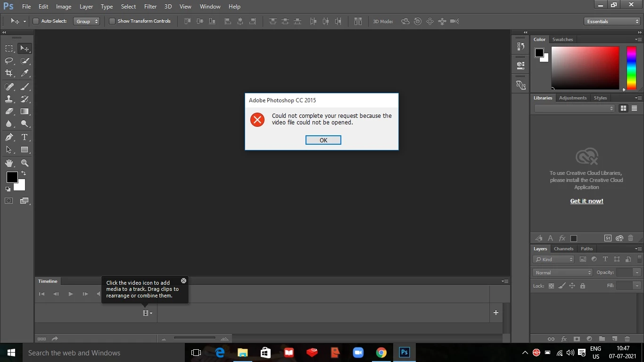Open the Window menu

point(210,7)
